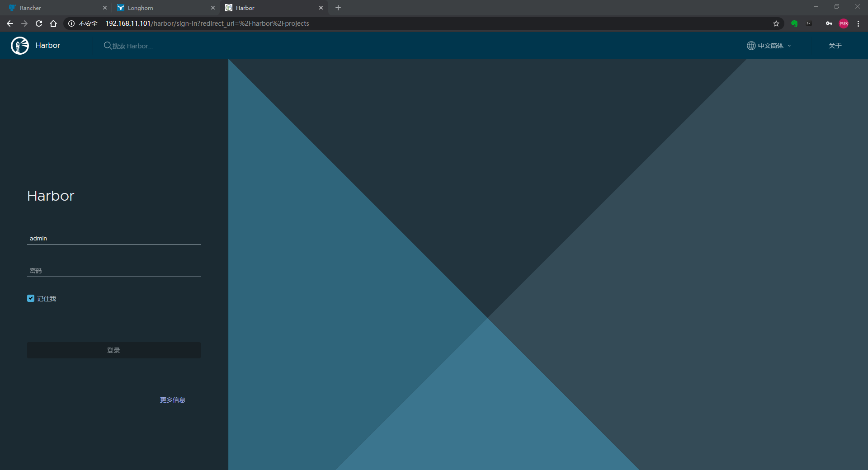The width and height of the screenshot is (868, 470).
Task: Click the search magnifier icon in Harbor header
Action: click(108, 46)
